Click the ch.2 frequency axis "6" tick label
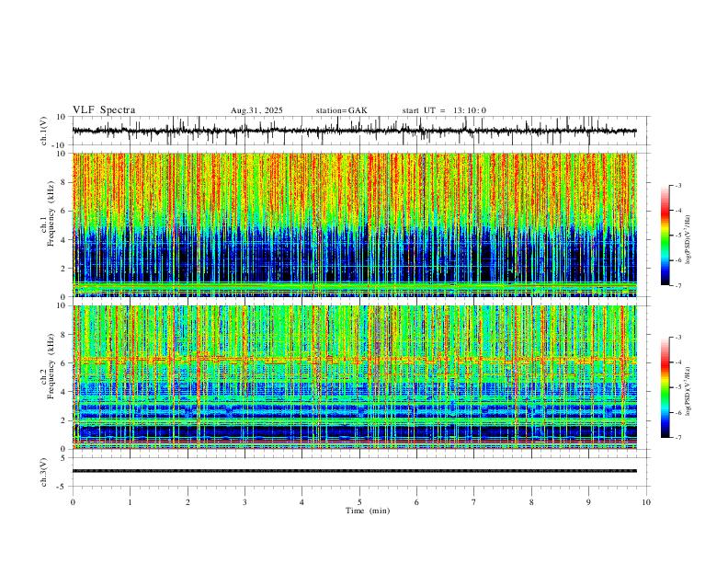 tap(64, 362)
